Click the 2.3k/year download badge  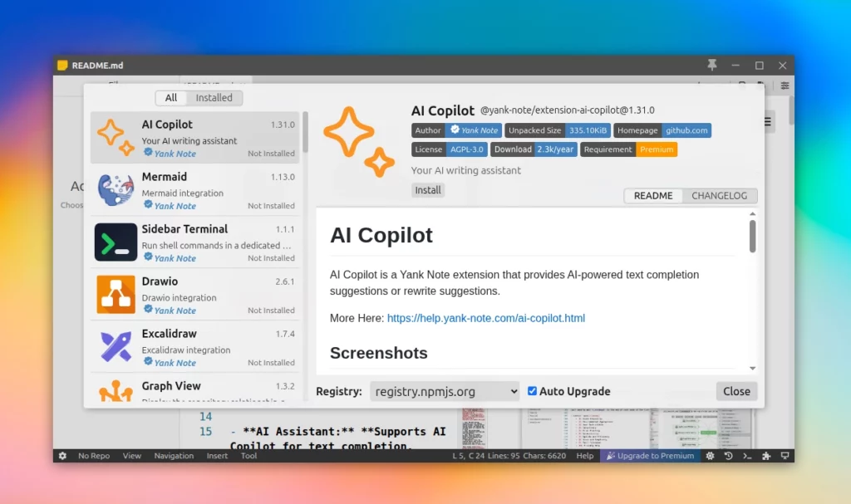[555, 149]
